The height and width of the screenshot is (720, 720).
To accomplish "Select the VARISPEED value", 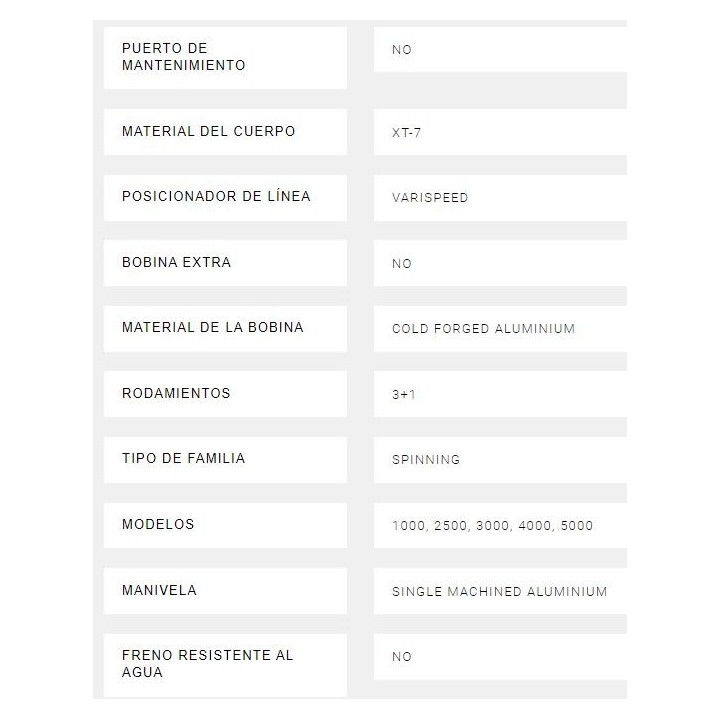I will tap(430, 197).
